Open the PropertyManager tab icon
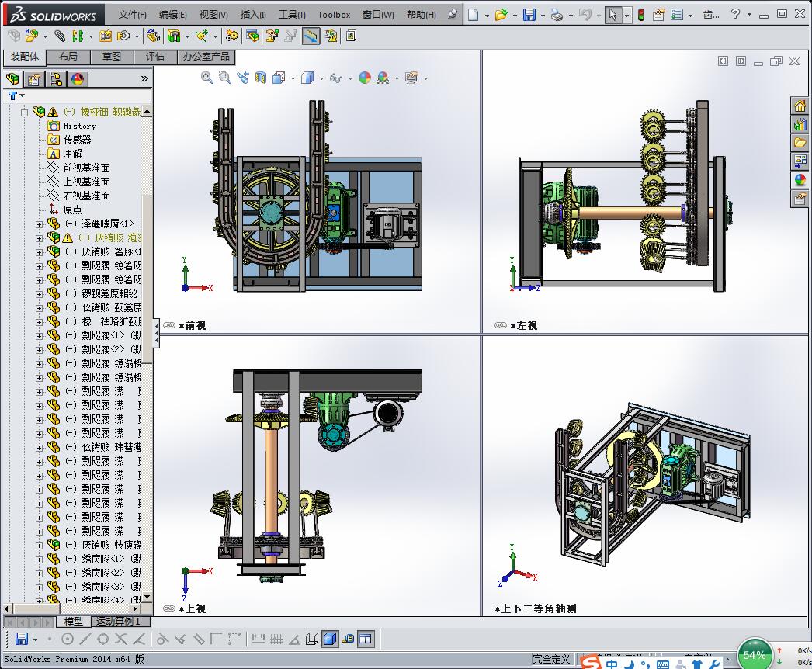This screenshot has height=669, width=812. pos(34,79)
